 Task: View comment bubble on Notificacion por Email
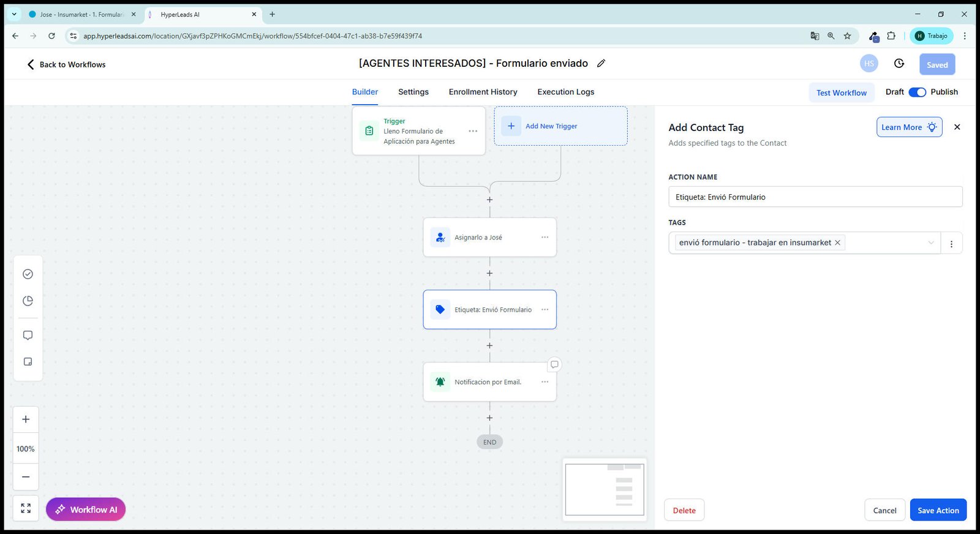click(554, 364)
